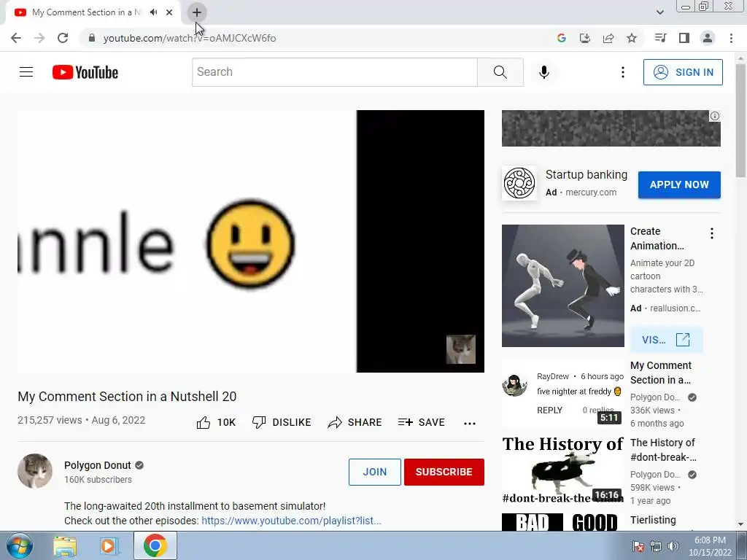Open Polygon Donut channel avatar

[35, 471]
